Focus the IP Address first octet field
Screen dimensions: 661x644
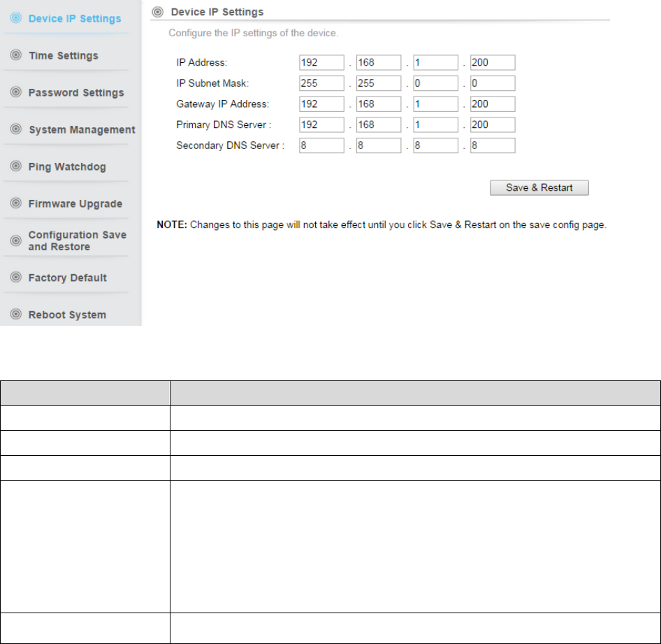coord(321,62)
